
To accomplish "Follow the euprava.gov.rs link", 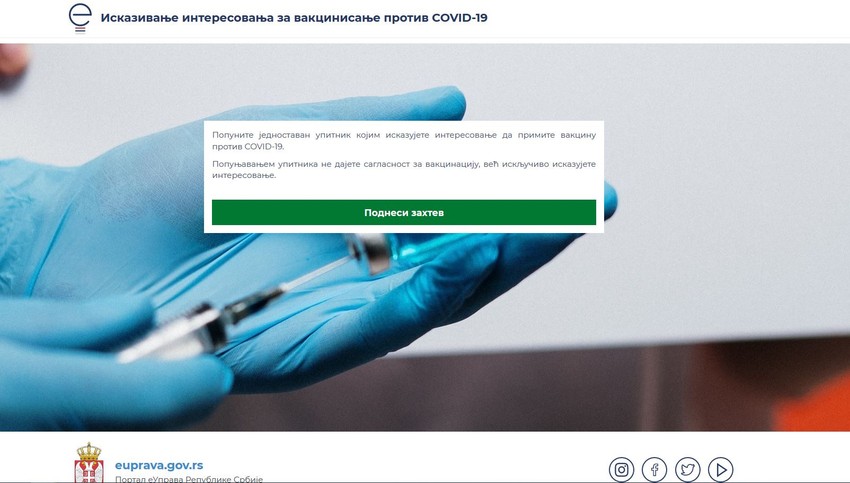I will tap(159, 465).
